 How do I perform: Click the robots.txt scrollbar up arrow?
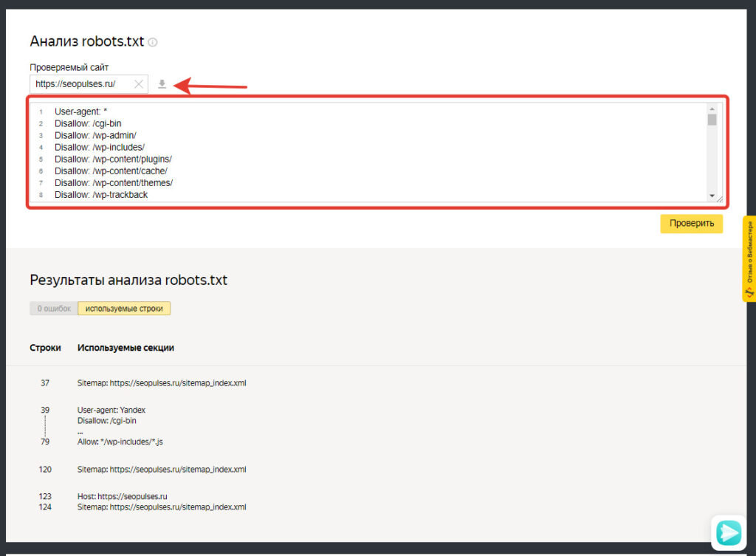(712, 109)
